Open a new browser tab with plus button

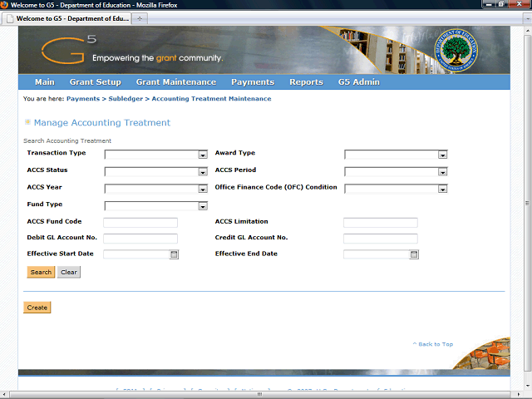[x=140, y=18]
